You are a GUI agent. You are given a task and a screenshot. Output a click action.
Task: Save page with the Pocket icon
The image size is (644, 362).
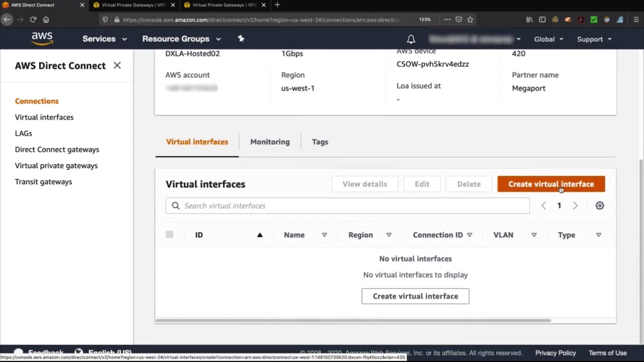[x=459, y=20]
